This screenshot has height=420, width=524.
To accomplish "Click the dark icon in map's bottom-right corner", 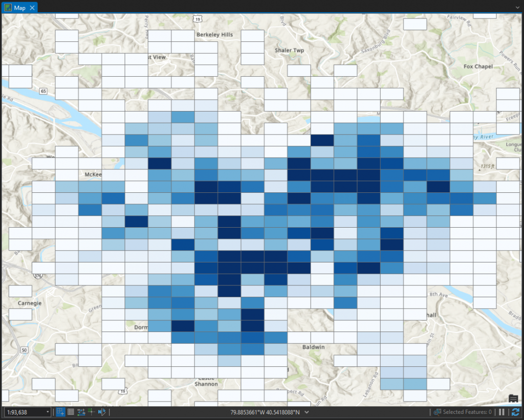I will point(514,399).
